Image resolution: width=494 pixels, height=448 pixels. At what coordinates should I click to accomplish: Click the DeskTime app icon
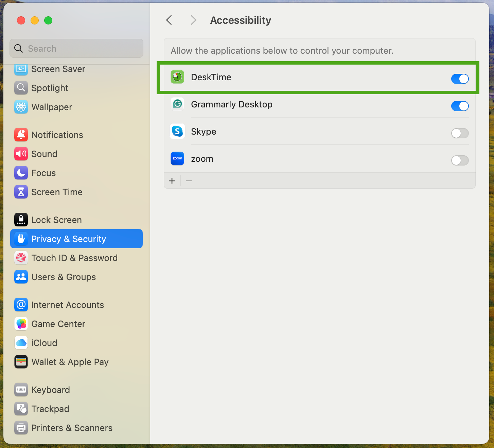click(177, 77)
